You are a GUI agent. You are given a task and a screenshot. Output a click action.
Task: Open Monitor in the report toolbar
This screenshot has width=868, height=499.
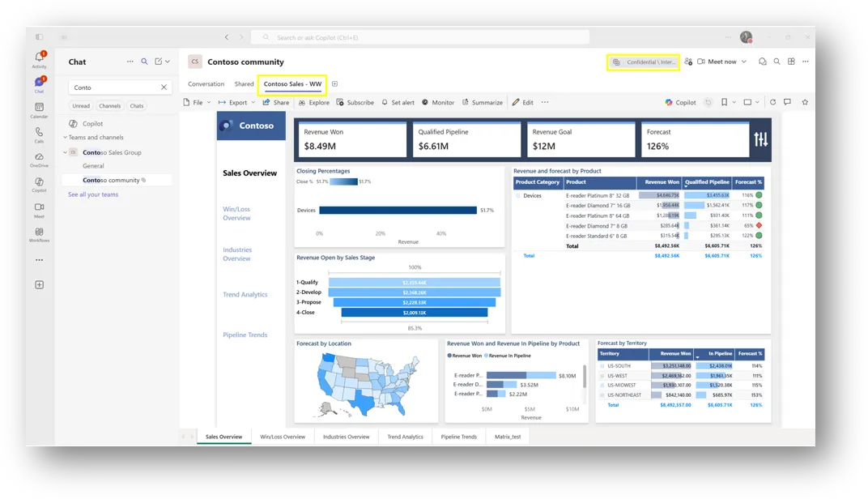pyautogui.click(x=438, y=102)
